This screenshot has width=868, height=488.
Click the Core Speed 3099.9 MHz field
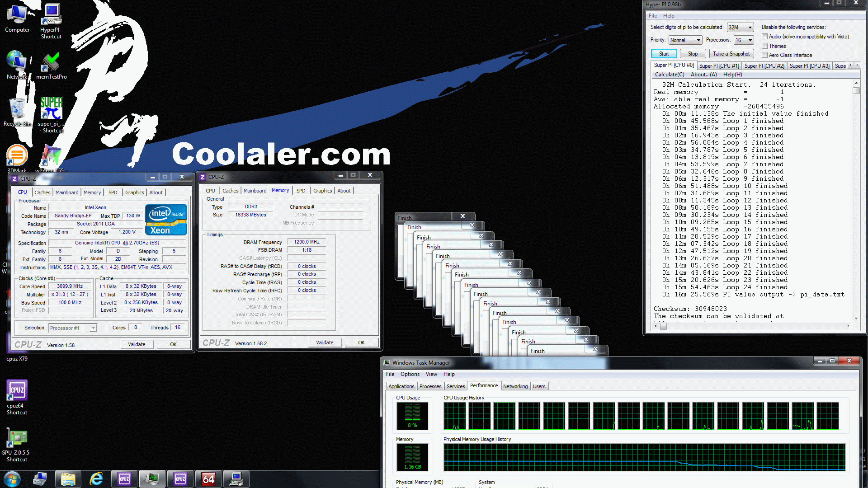(x=70, y=286)
